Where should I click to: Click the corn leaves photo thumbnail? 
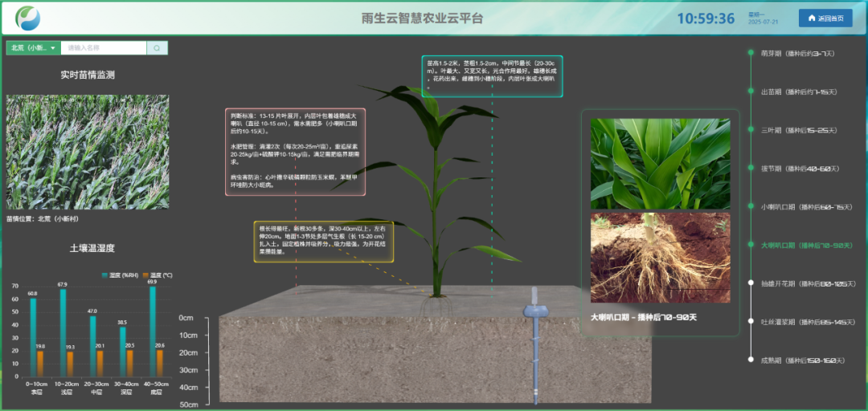click(x=660, y=164)
